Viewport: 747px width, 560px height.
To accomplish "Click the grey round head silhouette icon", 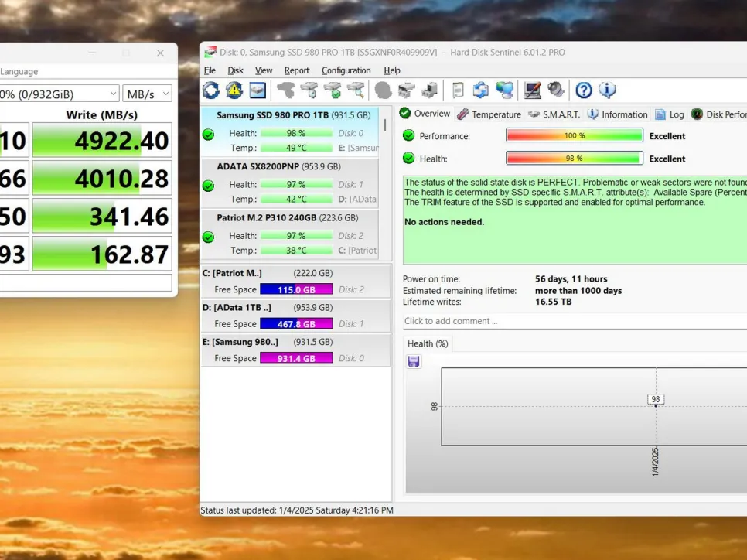I will click(383, 90).
